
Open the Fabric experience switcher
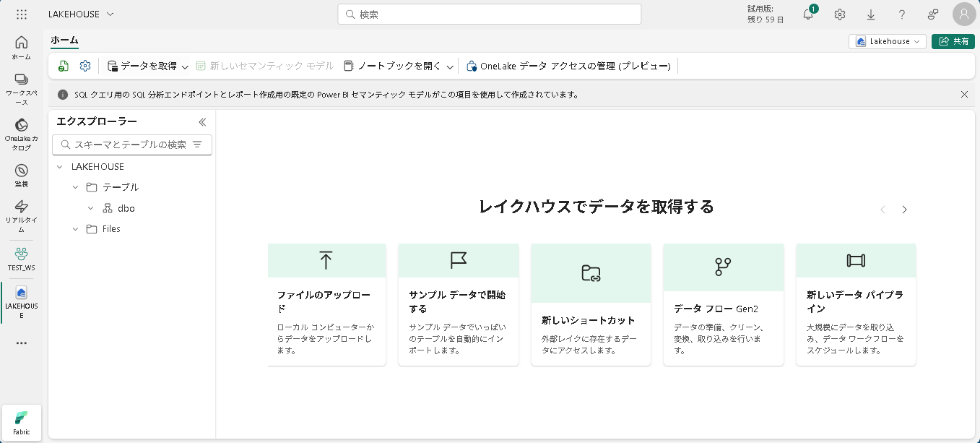click(x=22, y=423)
